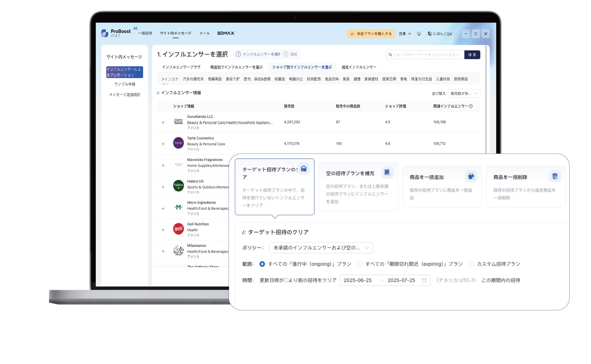Click the briefcase icon on target invitation card

click(304, 168)
